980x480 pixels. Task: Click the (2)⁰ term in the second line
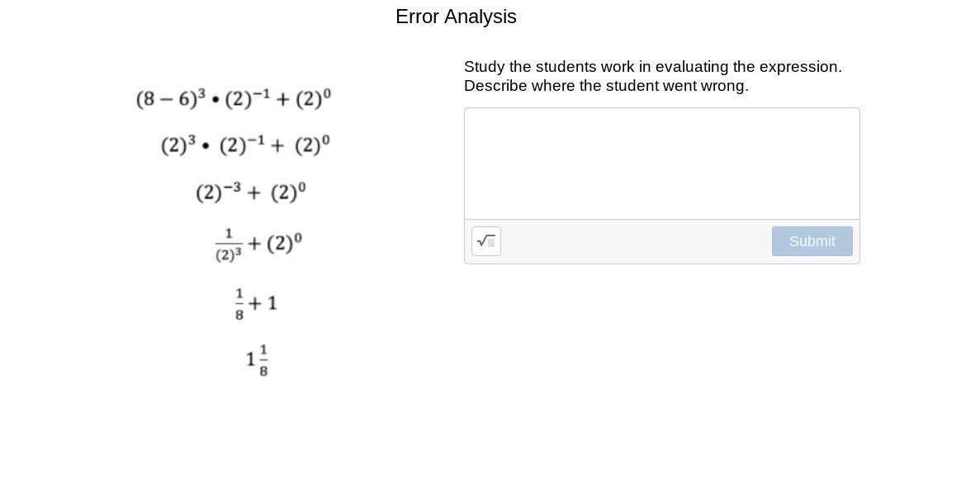coord(312,145)
